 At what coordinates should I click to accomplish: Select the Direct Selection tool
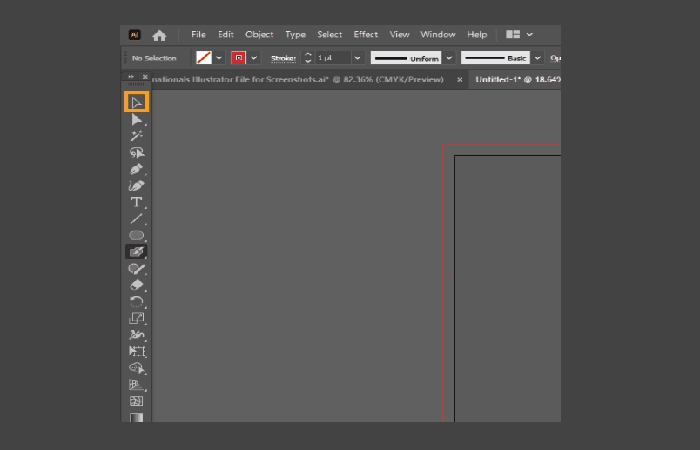tap(137, 119)
